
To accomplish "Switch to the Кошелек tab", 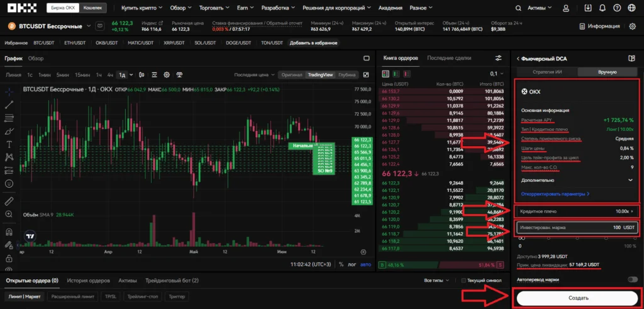I will click(94, 8).
